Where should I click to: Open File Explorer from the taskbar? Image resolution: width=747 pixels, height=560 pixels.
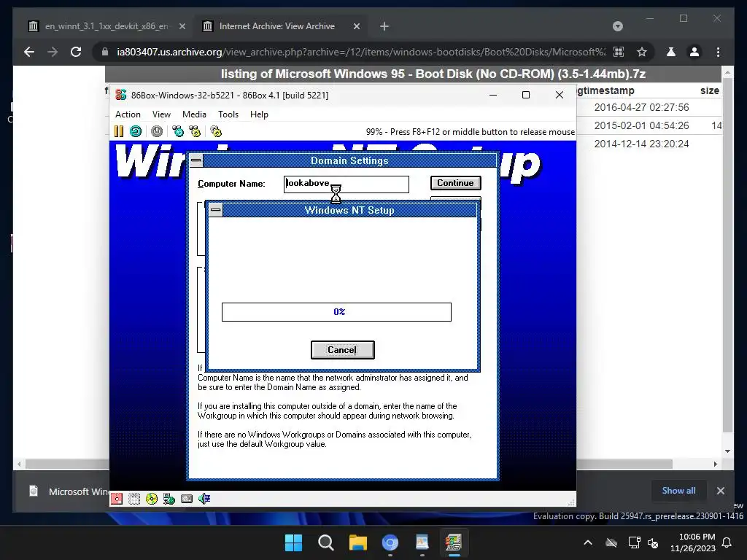pos(357,542)
